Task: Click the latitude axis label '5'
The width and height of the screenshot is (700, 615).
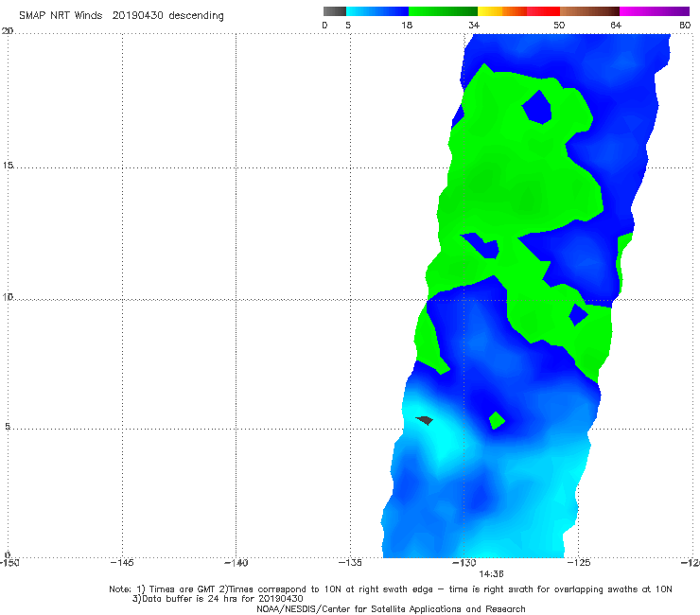Action: 8,426
